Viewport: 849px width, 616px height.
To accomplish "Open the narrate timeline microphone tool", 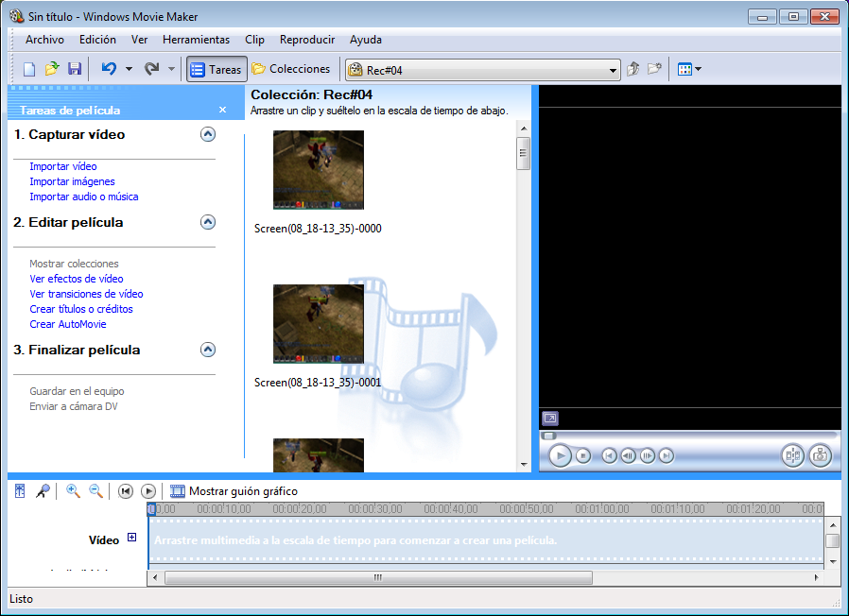I will (x=43, y=491).
